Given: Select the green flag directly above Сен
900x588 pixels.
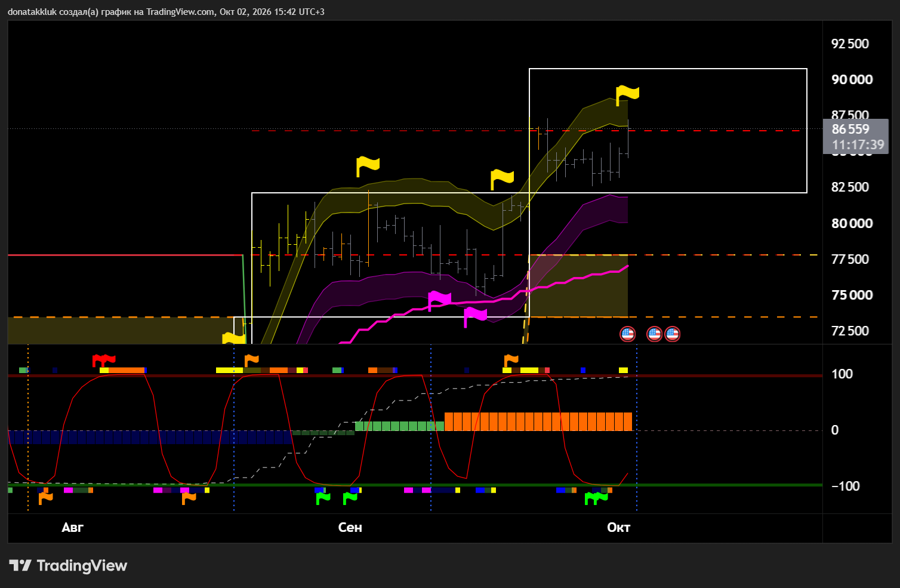Looking at the screenshot, I should [x=350, y=498].
